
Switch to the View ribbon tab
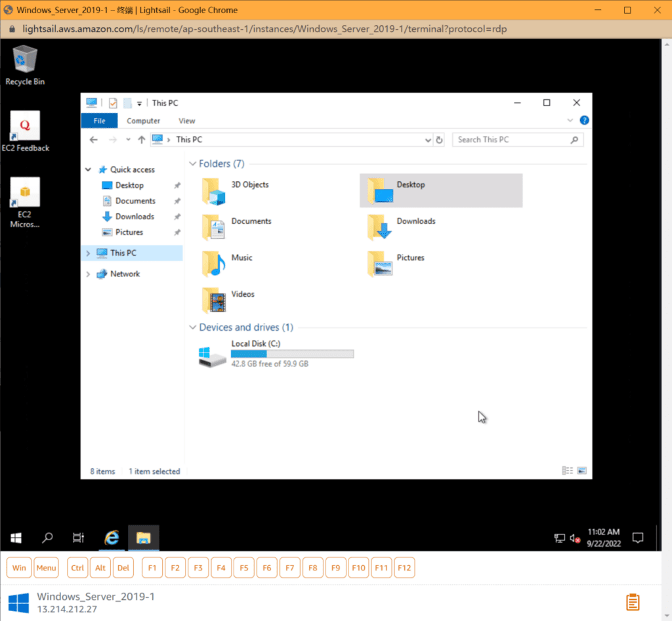pyautogui.click(x=187, y=121)
